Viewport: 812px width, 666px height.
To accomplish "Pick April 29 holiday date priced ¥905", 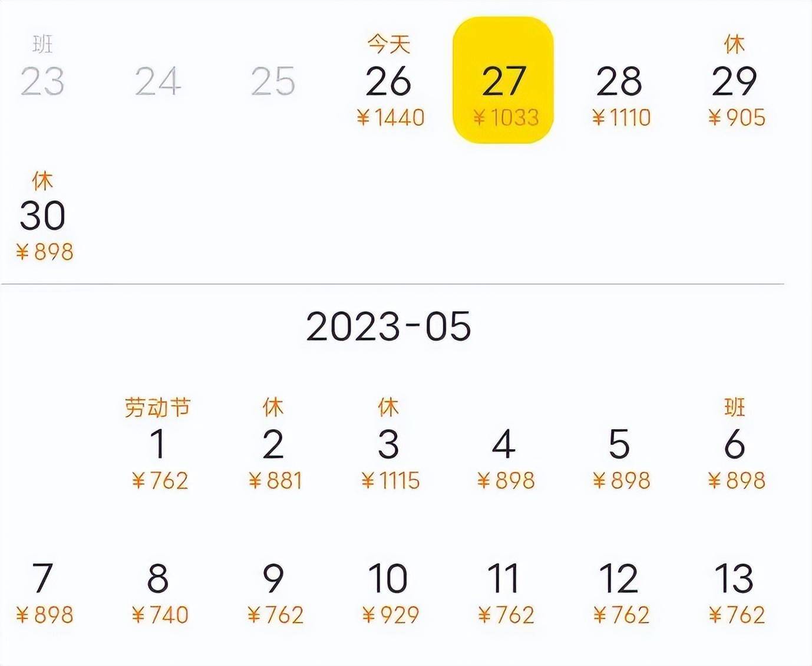I will 735,83.
